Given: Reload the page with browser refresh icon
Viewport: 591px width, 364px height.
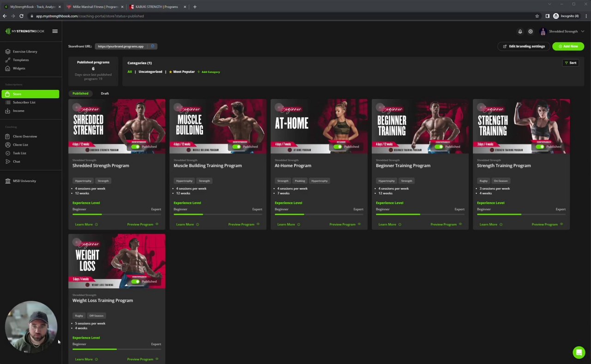Looking at the screenshot, I should coord(21,16).
